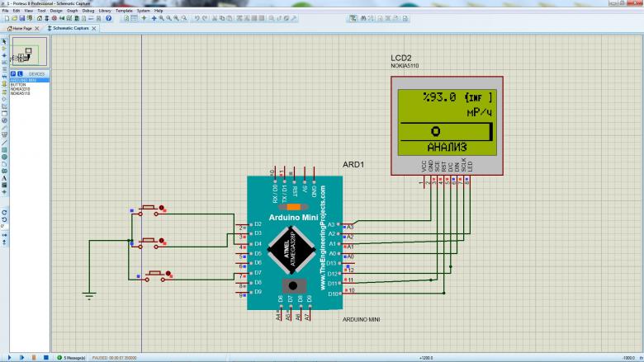Select the Virtual Instruments mode tool
The height and width of the screenshot is (362, 644).
pyautogui.click(x=4, y=134)
